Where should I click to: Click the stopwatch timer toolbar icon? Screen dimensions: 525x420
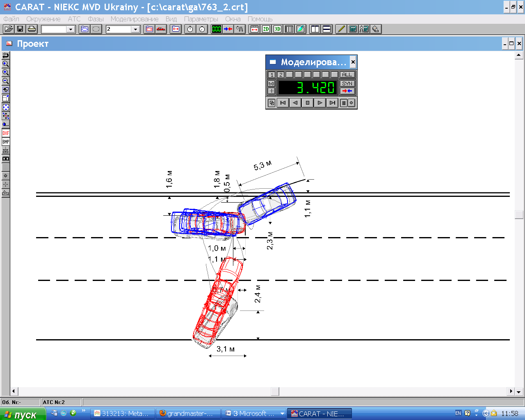coord(190,29)
